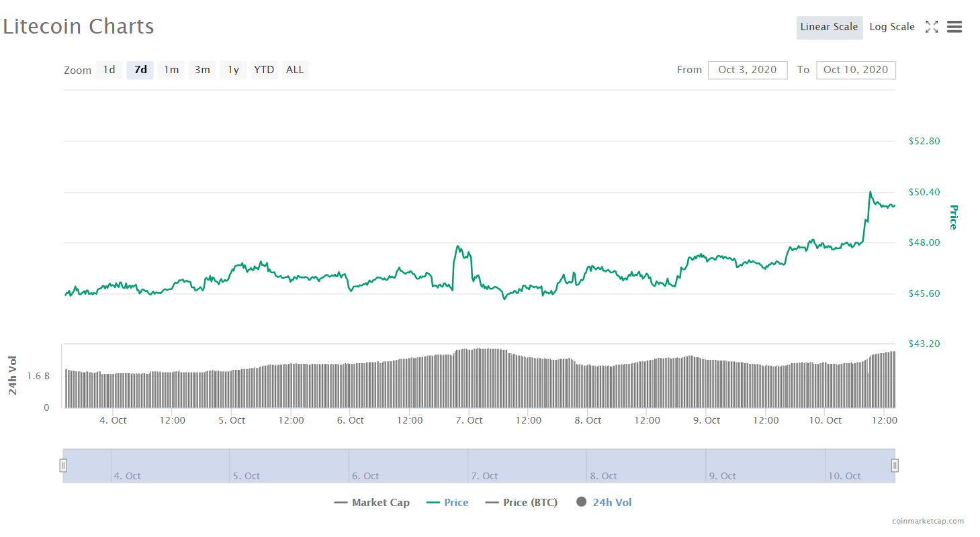
Task: Set zoom range to 1d
Action: tap(109, 70)
